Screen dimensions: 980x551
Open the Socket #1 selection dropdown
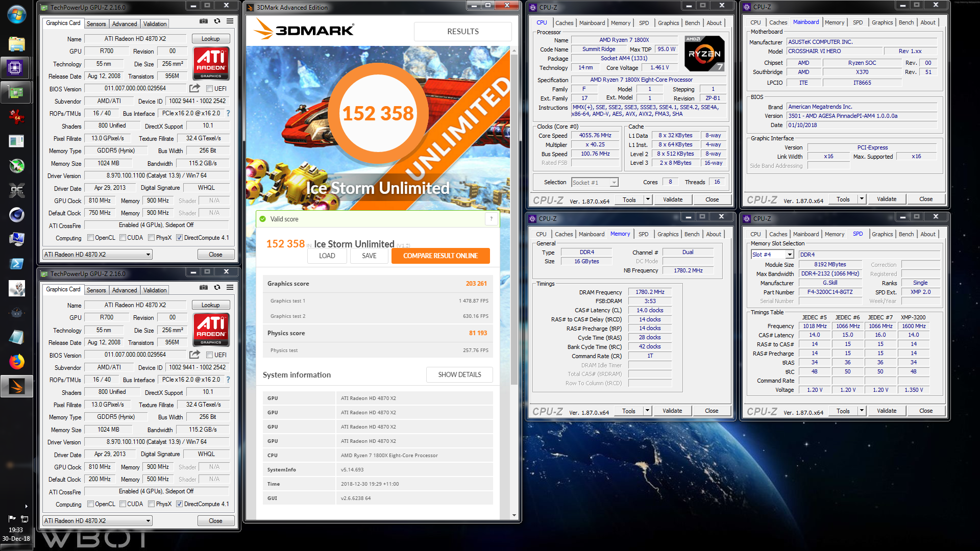[595, 183]
